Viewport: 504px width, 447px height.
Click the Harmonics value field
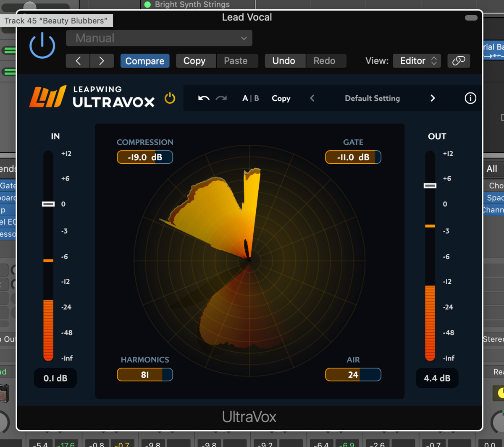click(x=145, y=375)
